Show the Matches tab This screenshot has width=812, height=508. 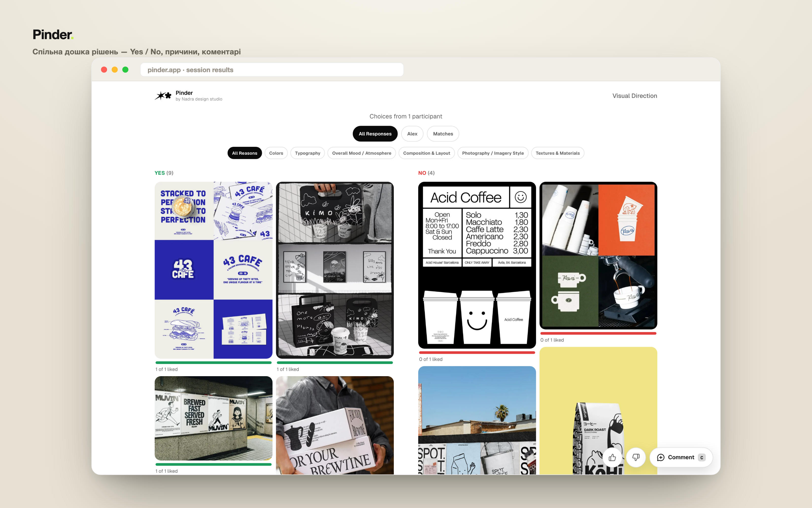443,134
